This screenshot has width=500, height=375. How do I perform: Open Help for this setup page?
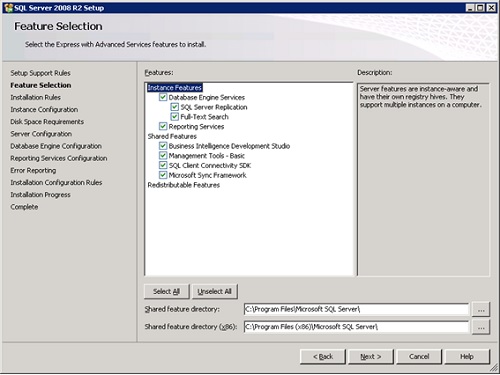(x=467, y=357)
